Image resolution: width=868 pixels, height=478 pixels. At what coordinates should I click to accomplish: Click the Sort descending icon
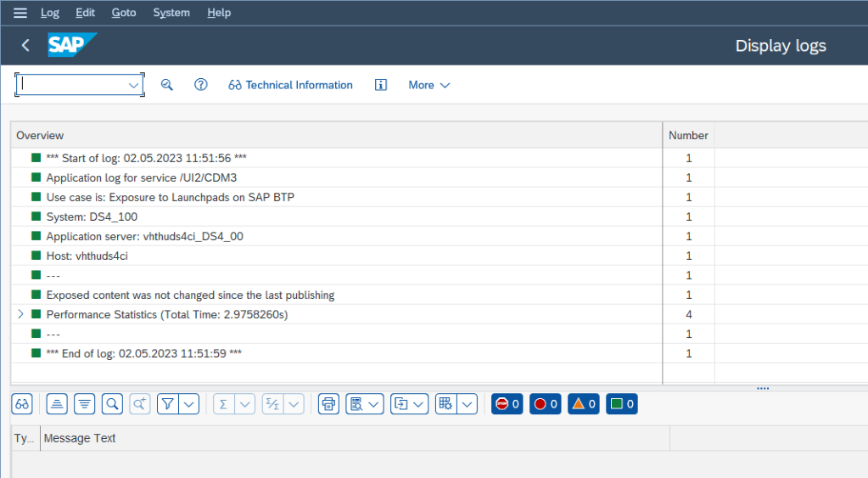(84, 404)
